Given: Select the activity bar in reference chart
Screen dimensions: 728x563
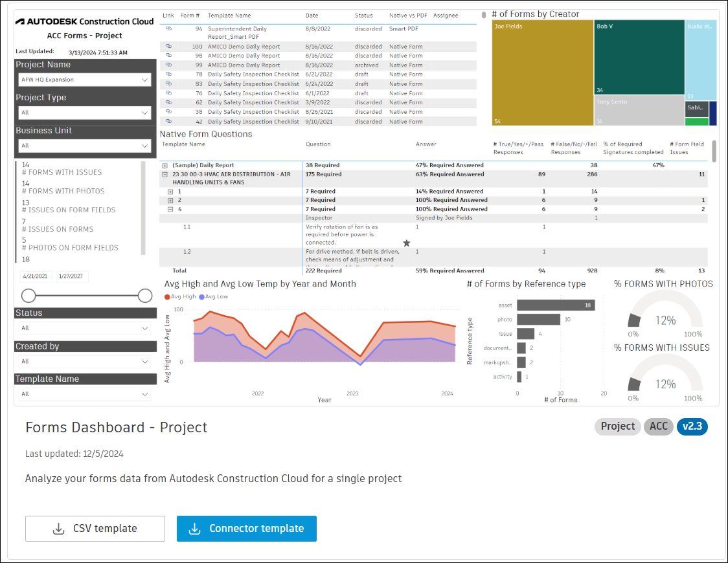Looking at the screenshot, I should point(519,377).
